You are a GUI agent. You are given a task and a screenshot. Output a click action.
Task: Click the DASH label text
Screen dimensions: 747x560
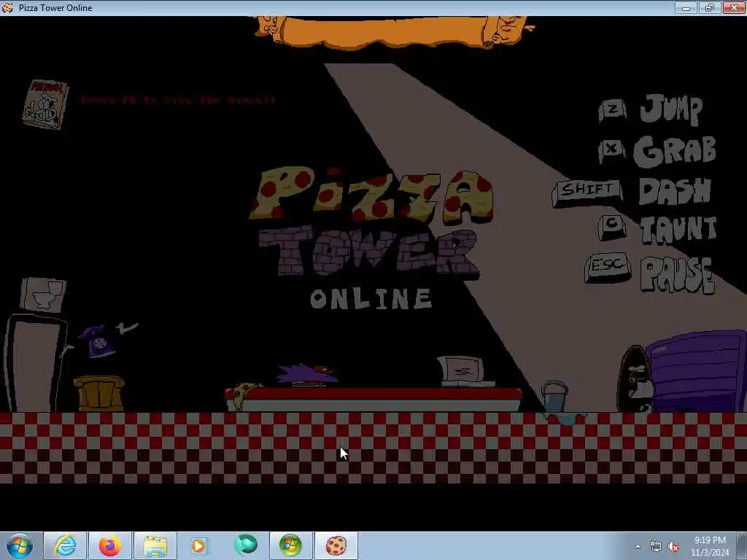coord(675,191)
